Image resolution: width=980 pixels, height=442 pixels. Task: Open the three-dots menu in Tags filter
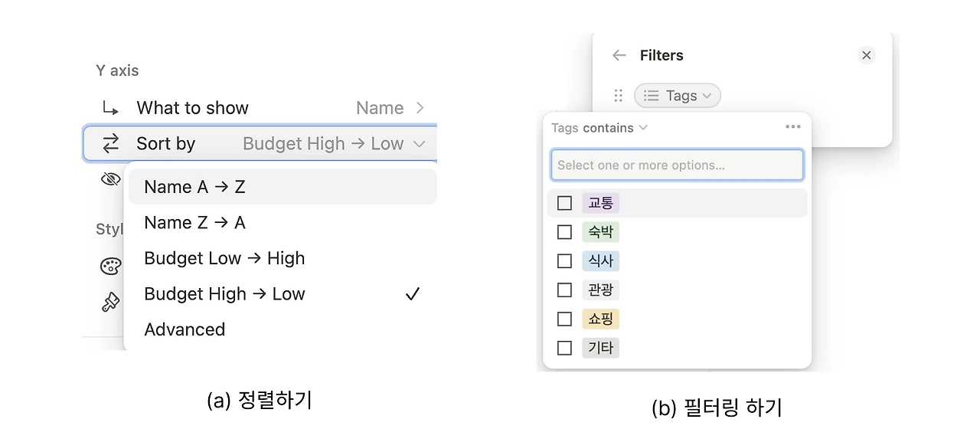coord(793,127)
